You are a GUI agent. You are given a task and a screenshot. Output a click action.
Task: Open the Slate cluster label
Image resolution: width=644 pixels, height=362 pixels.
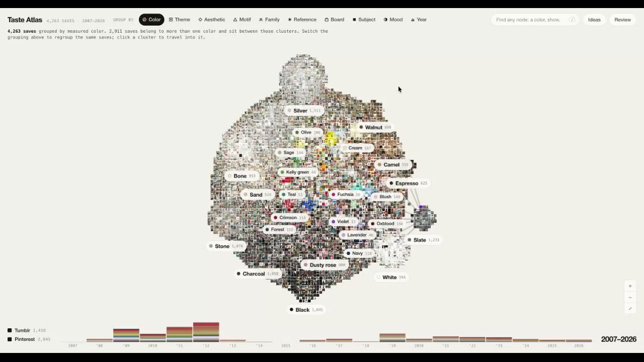[x=423, y=240]
